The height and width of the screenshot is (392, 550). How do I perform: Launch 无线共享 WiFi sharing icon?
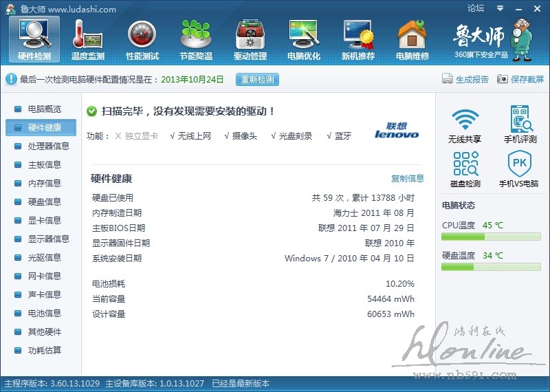(x=465, y=124)
